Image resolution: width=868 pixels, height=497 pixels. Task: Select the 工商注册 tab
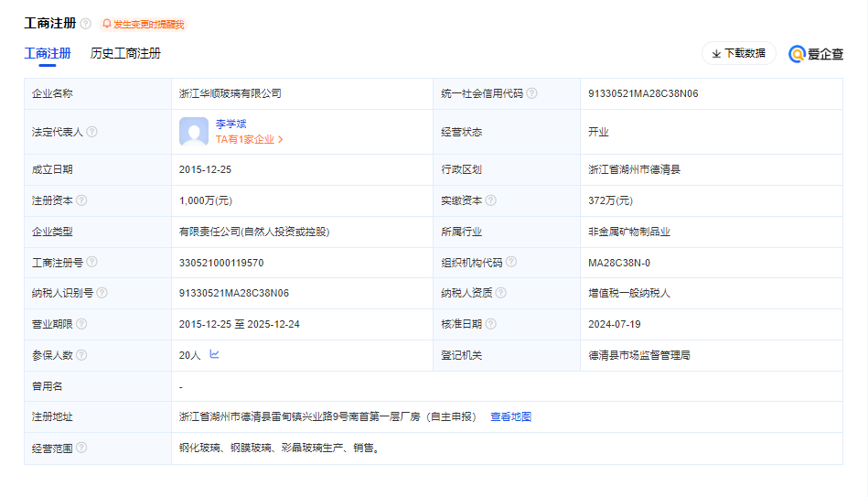point(48,54)
